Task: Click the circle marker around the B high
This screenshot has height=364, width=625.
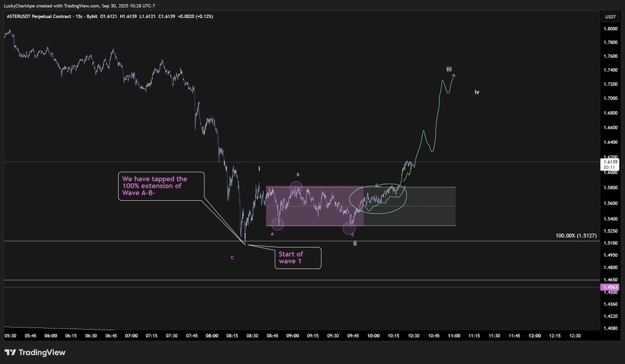Action: [x=296, y=186]
